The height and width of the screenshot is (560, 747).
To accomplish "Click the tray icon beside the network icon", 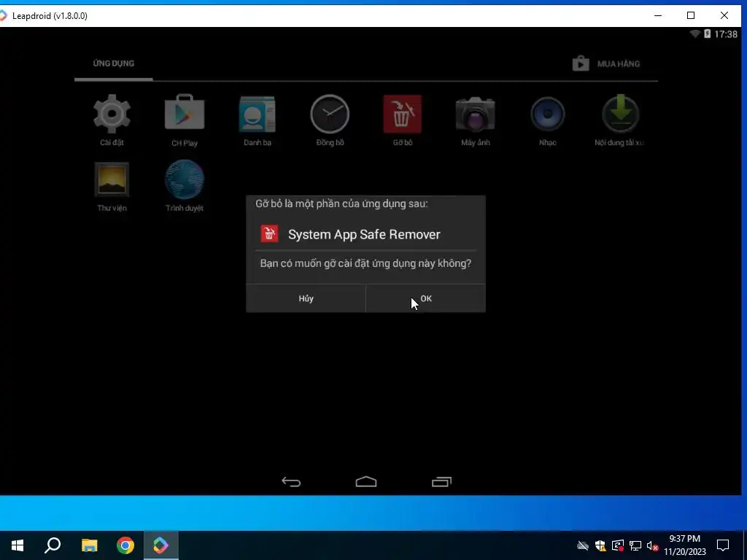I will click(x=618, y=545).
